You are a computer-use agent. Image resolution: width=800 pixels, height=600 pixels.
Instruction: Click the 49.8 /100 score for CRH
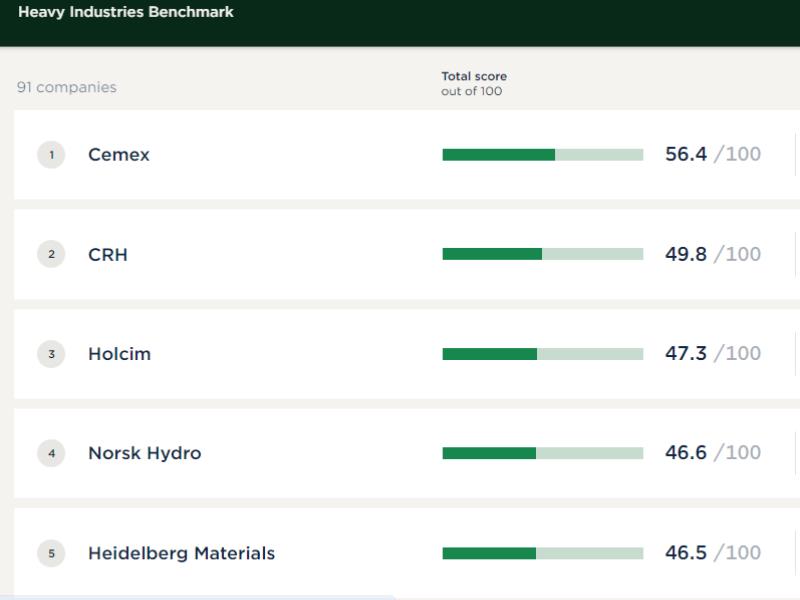click(x=712, y=254)
